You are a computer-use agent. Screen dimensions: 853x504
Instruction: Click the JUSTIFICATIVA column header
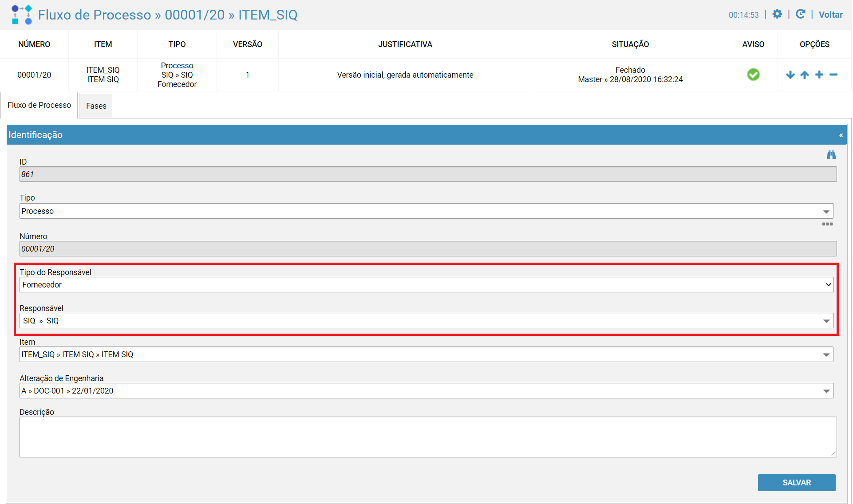click(x=405, y=44)
